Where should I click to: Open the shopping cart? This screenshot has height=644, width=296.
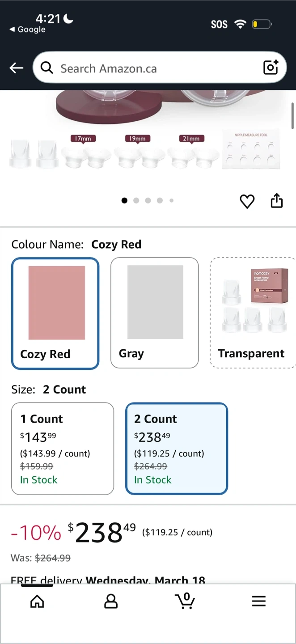(185, 601)
